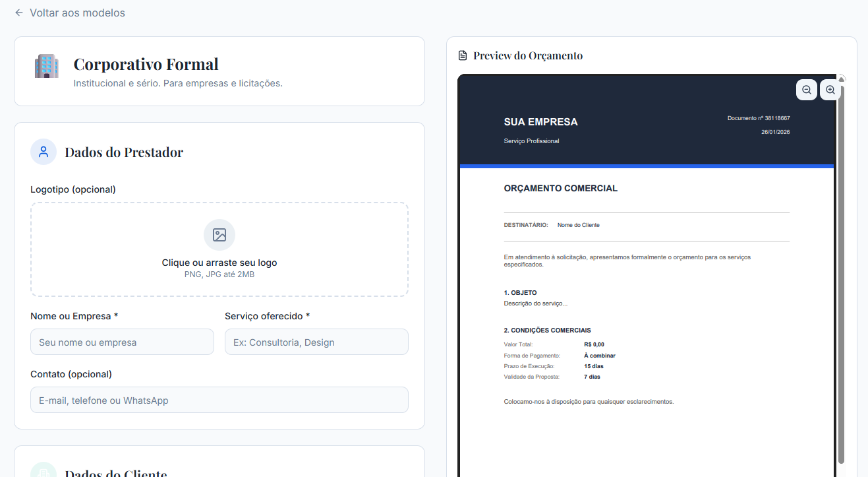Click the '7 dias' value
This screenshot has height=477, width=868.
pos(593,377)
